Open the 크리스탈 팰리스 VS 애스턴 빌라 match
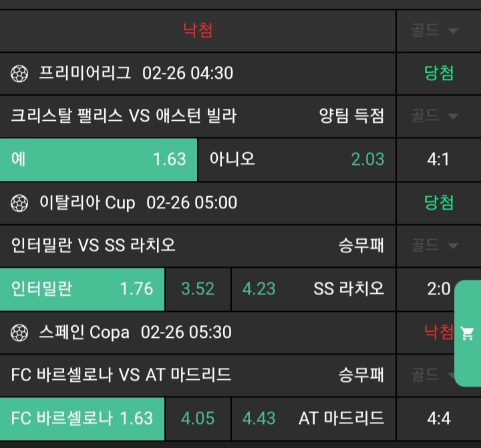The width and height of the screenshot is (481, 448). [124, 116]
